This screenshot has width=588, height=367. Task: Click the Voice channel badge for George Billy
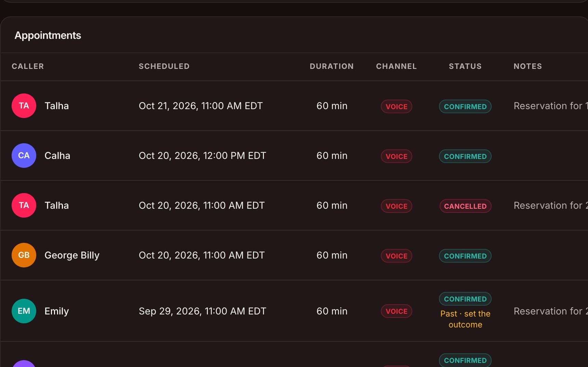pos(397,256)
